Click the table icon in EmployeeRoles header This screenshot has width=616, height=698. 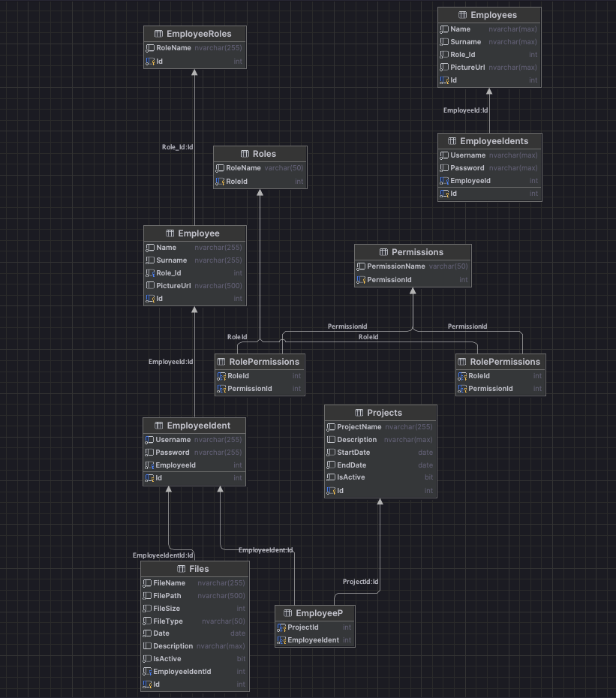point(158,34)
